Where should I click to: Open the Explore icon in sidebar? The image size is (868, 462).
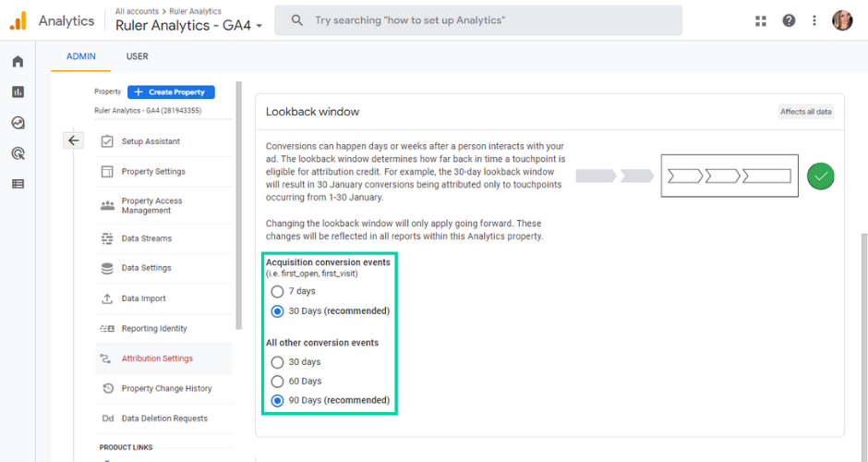coord(18,123)
